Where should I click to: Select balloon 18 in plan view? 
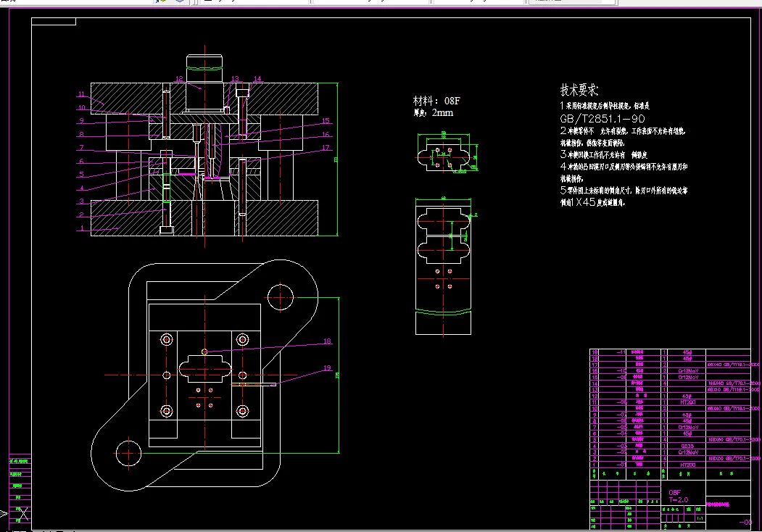tap(327, 341)
